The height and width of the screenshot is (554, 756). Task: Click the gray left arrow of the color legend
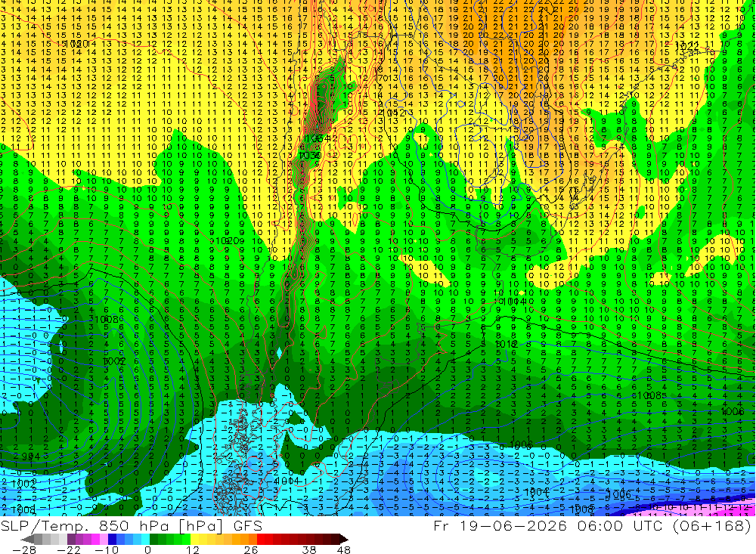(28, 539)
